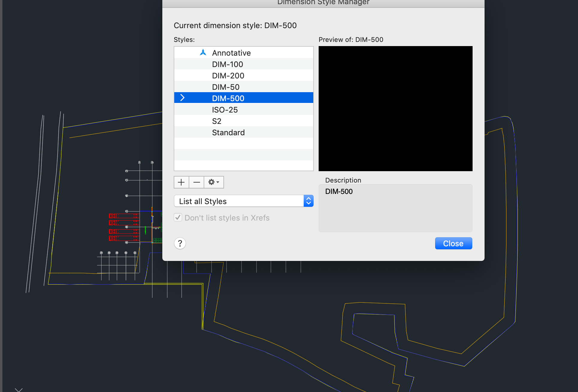Select the DIM-100 style
Screen dimensions: 578x392
pos(228,64)
